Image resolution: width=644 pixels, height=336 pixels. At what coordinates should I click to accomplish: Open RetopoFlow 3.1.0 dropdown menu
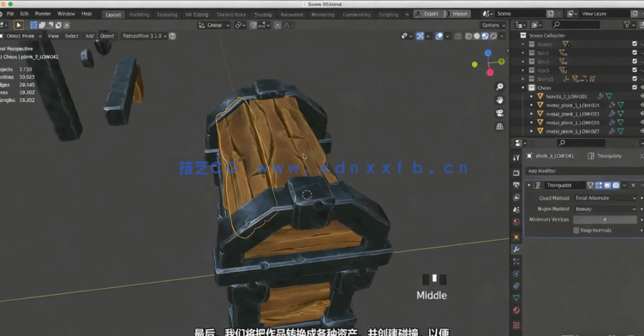[x=144, y=36]
